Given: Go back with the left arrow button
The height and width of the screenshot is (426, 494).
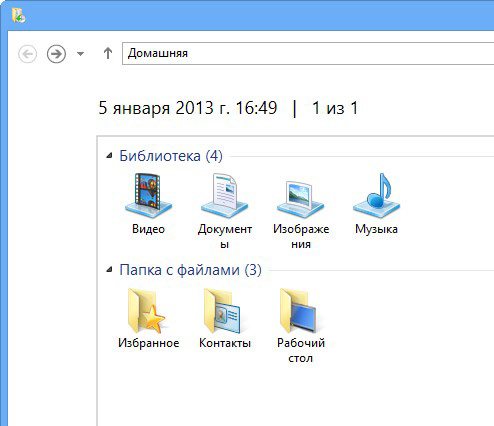Looking at the screenshot, I should (x=27, y=54).
